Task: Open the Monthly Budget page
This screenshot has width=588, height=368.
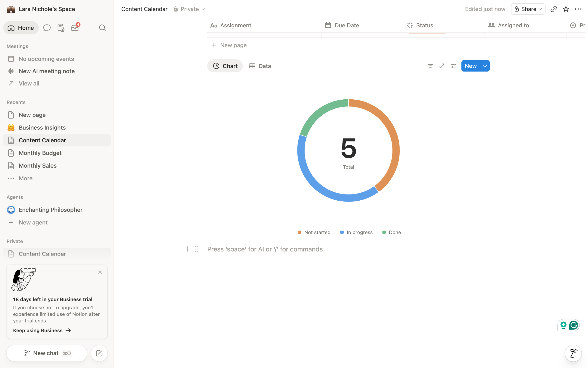Action: [x=57, y=153]
